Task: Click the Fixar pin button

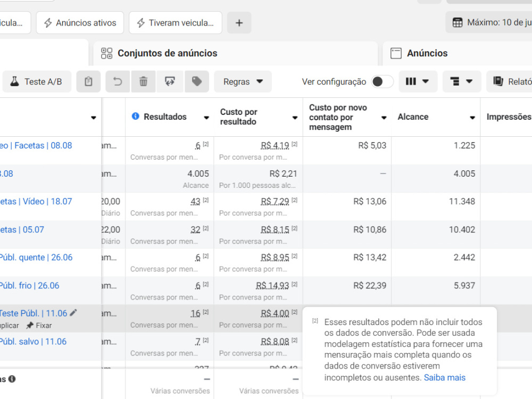Action: tap(39, 326)
